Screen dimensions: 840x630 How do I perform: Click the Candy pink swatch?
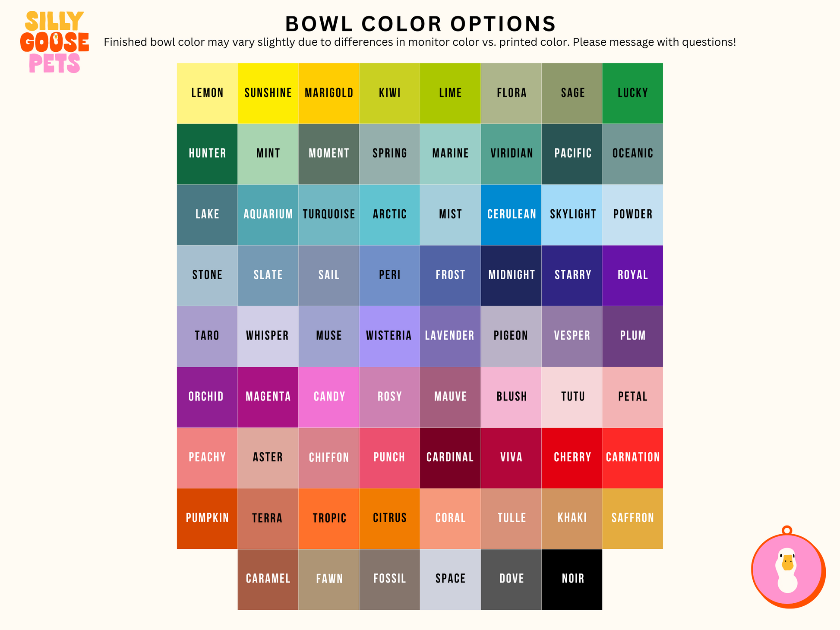[x=328, y=397]
